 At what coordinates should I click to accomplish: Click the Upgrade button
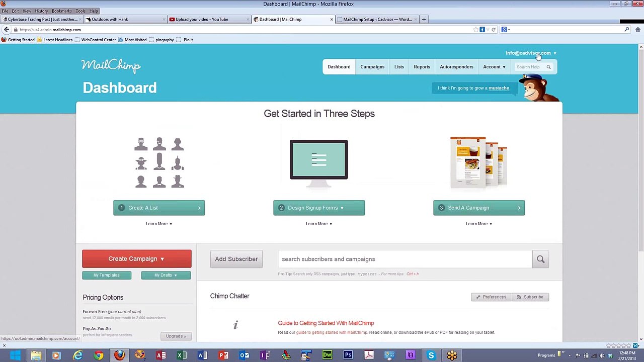tap(176, 336)
